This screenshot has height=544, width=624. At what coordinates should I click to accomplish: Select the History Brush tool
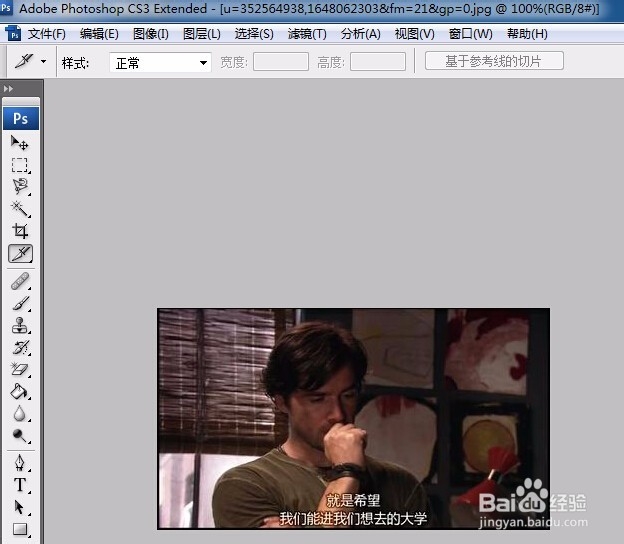click(20, 347)
